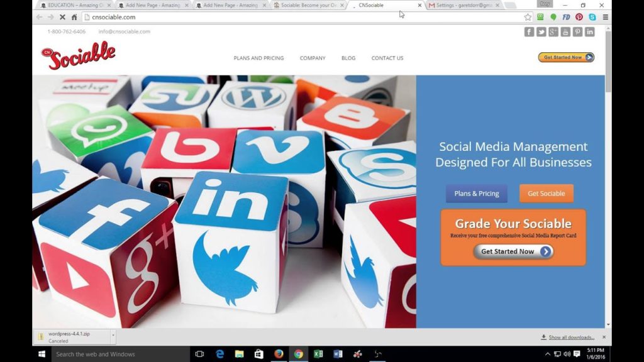Screen dimensions: 644x362
Task: Click the header Get Started Now button
Action: (566, 57)
